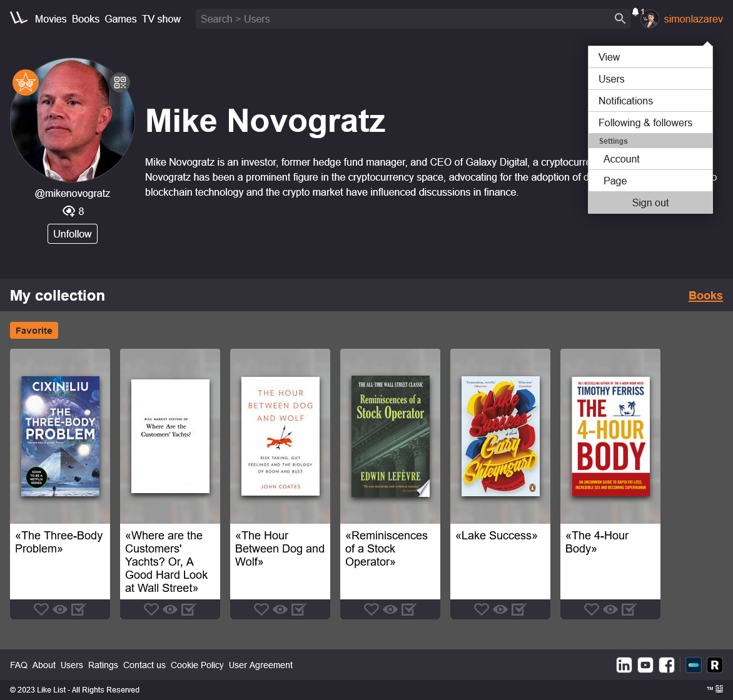This screenshot has width=733, height=700.
Task: Click the simonlazarev avatar thumbnail
Action: [649, 19]
